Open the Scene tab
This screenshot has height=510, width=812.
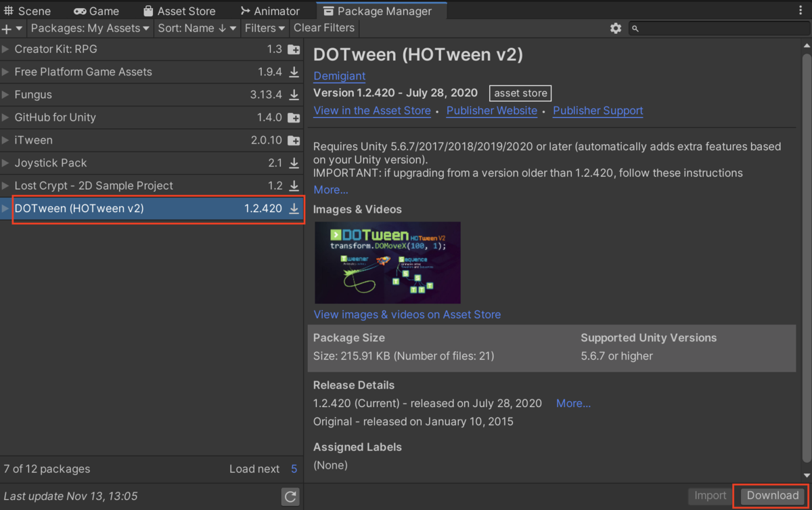(x=28, y=11)
